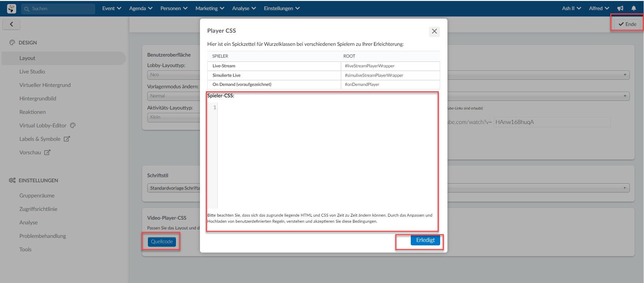Image resolution: width=644 pixels, height=283 pixels.
Task: Expand the Ash II dropdown
Action: [x=572, y=8]
